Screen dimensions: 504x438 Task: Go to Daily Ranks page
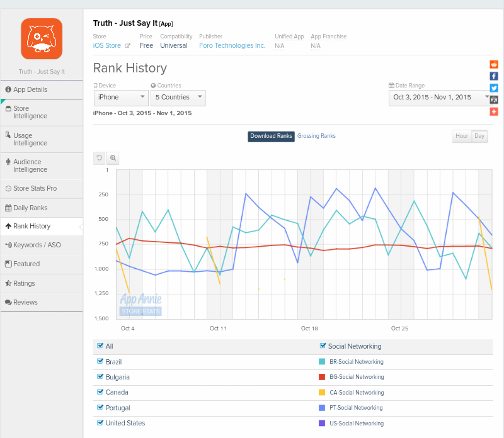42,208
